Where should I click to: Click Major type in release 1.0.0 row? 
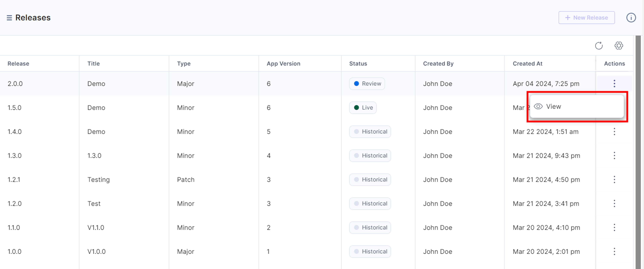click(x=185, y=252)
